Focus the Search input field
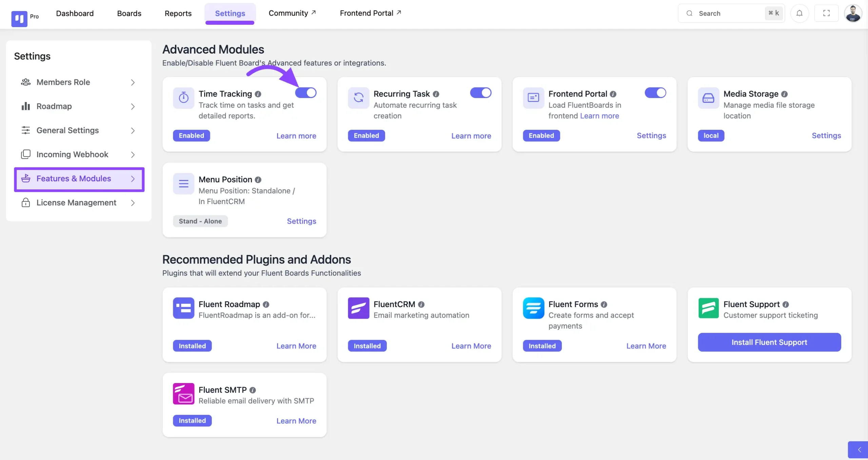The width and height of the screenshot is (868, 460). (731, 13)
